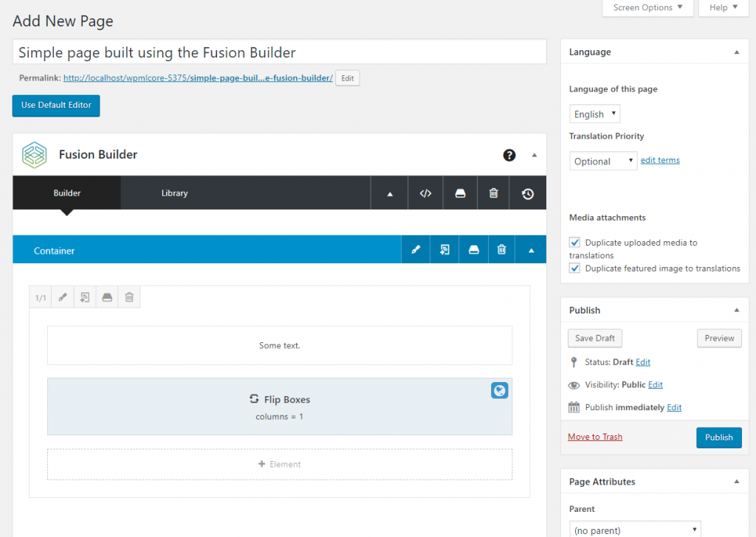Image resolution: width=756 pixels, height=537 pixels.
Task: Toggle Duplicate featured image to translations
Action: pos(574,268)
